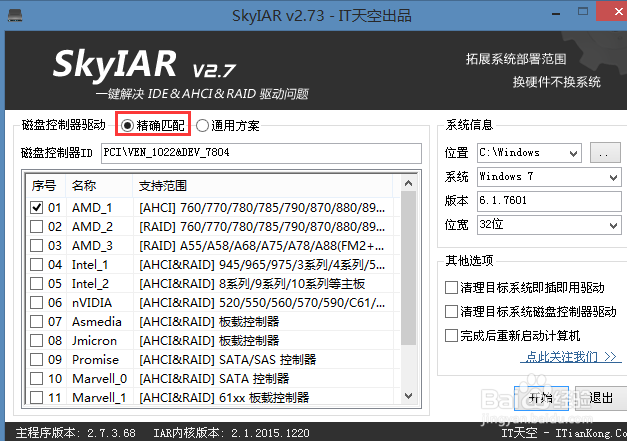Viewport: 627px width, 441px height.
Task: Select the Intel_1 name cell
Action: 90,265
